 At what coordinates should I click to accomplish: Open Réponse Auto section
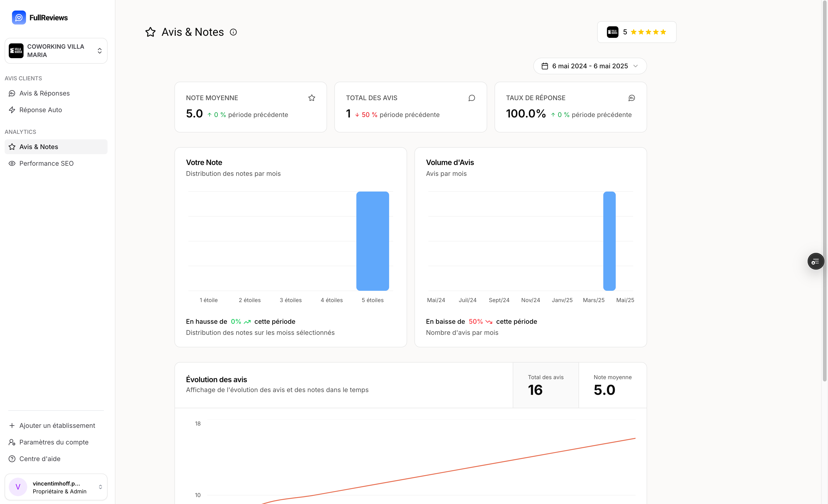[56, 110]
